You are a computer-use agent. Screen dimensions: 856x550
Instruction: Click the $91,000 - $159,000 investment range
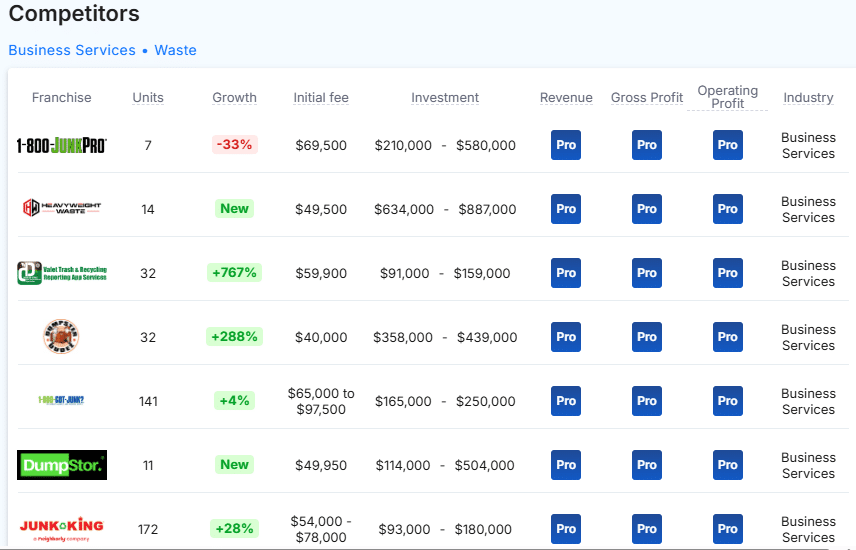(445, 273)
